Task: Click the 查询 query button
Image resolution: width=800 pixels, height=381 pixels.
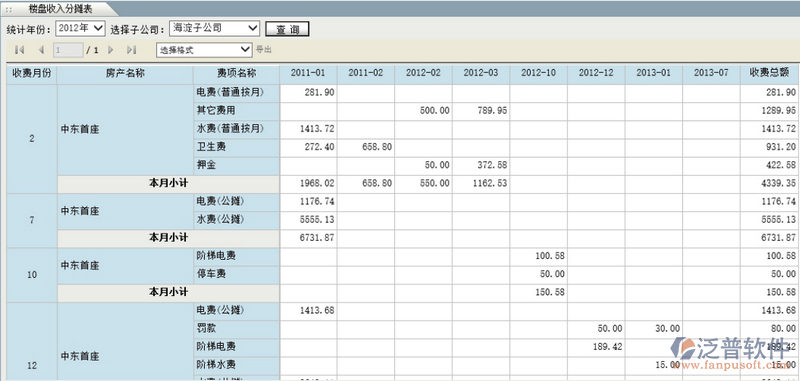Action: (x=287, y=29)
